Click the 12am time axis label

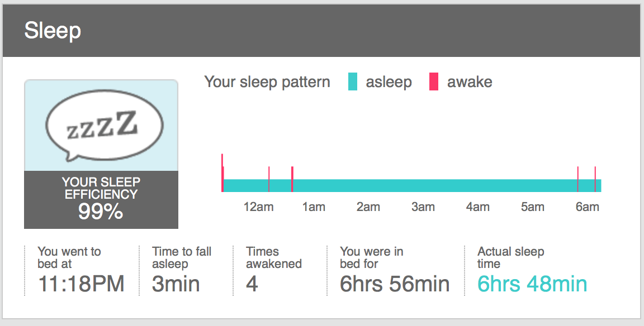pyautogui.click(x=258, y=207)
